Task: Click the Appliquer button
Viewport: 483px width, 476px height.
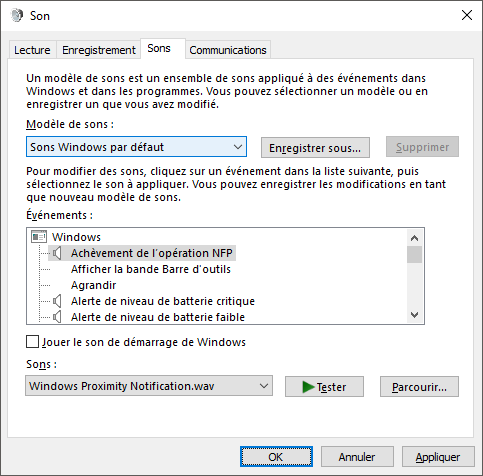Action: [438, 457]
